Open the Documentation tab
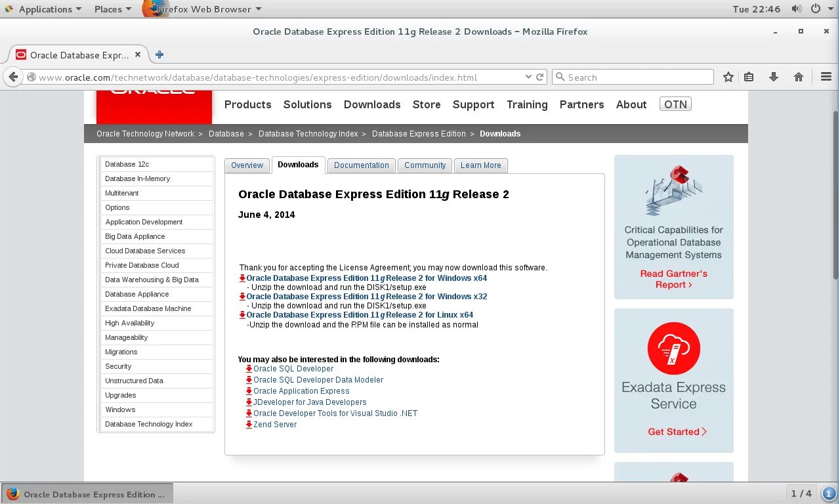The width and height of the screenshot is (840, 504). click(x=362, y=165)
